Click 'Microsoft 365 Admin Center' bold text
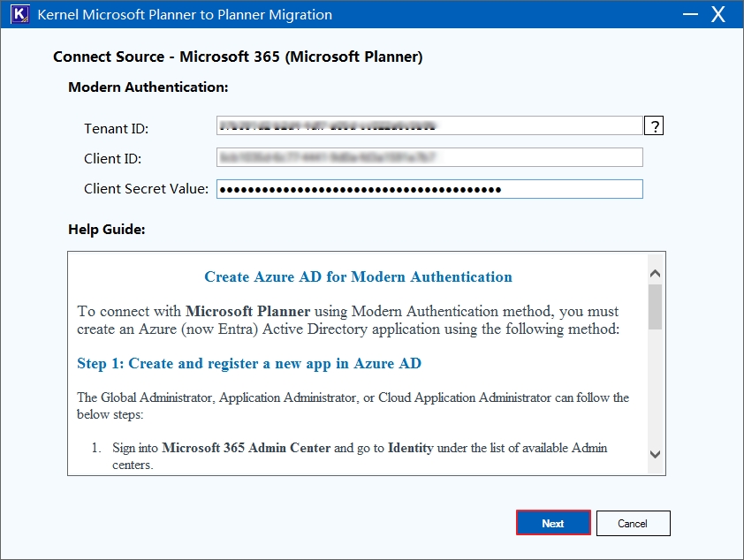Viewport: 744px width, 560px height. [247, 448]
